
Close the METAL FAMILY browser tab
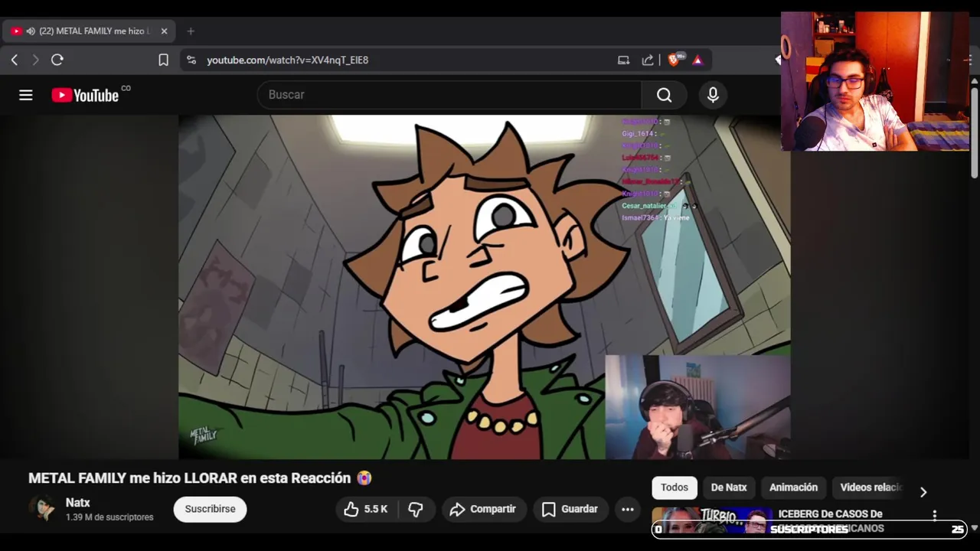tap(164, 31)
